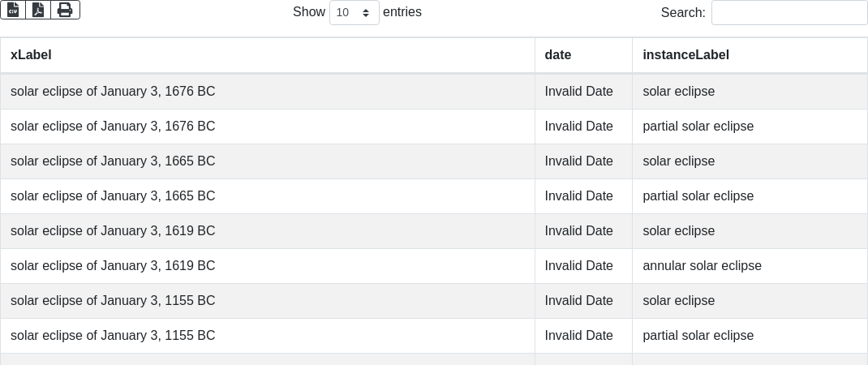Click Invalid Date in the first row
The image size is (868, 365).
578,92
